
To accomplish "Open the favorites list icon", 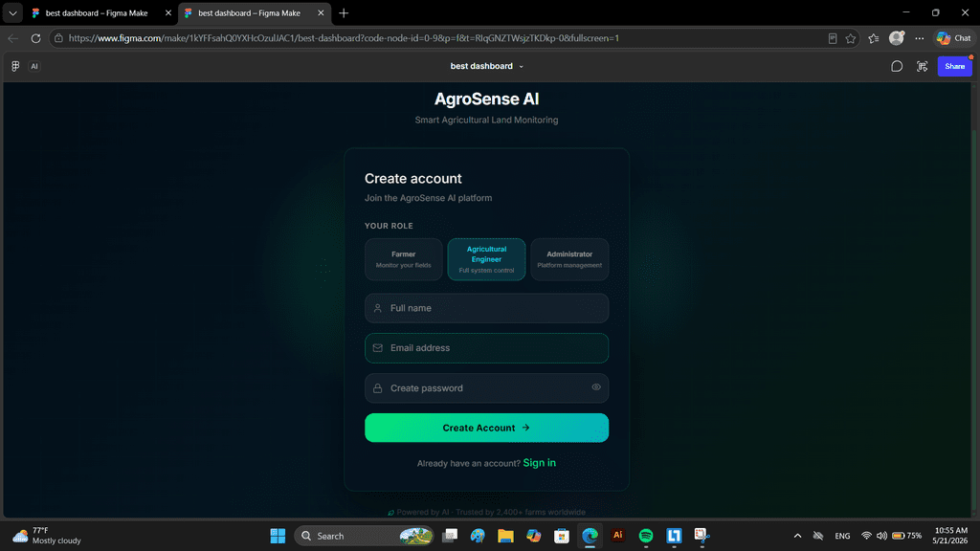I will click(x=874, y=38).
